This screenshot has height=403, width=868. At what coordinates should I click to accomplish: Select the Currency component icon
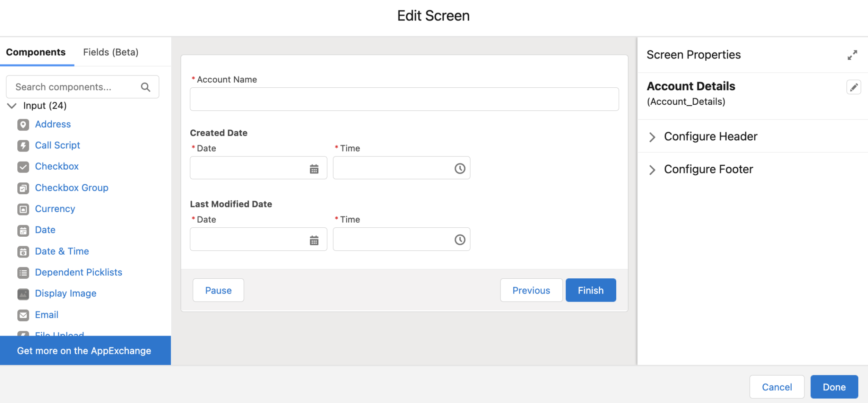[23, 209]
